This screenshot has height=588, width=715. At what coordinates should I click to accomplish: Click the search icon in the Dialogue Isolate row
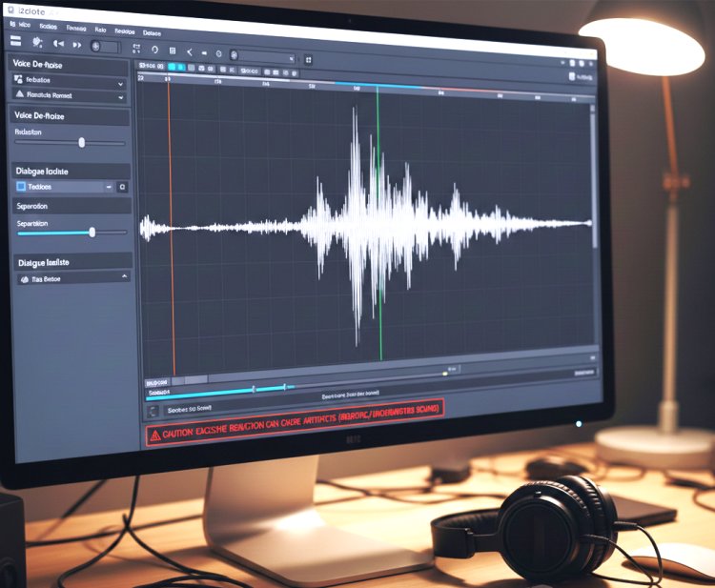click(x=122, y=188)
